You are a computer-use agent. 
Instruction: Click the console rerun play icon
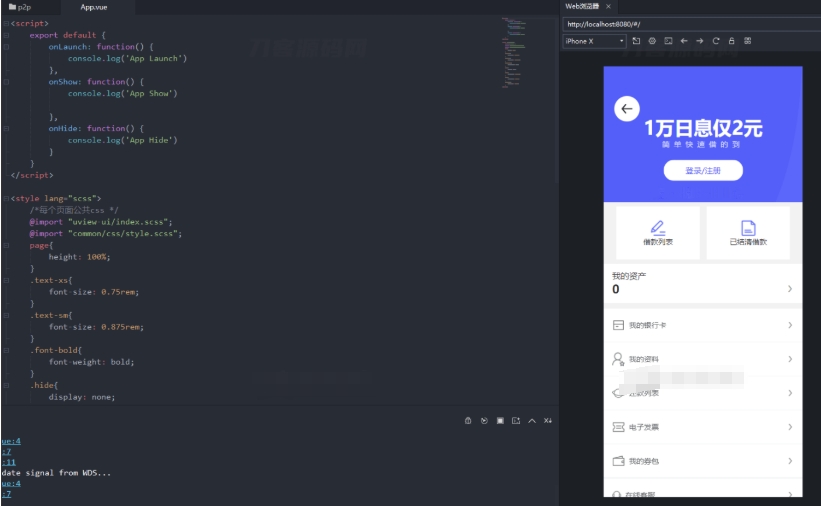(484, 421)
